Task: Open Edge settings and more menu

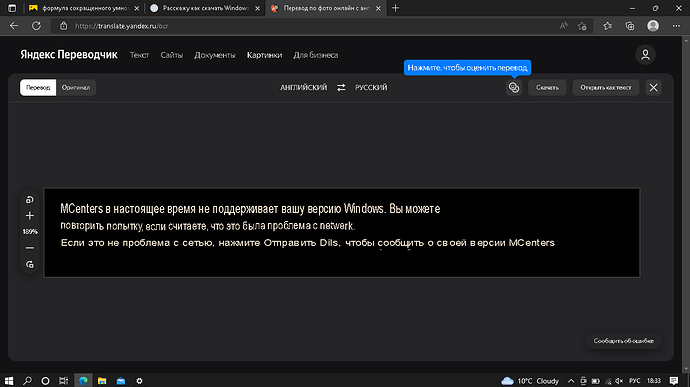Action: point(676,26)
